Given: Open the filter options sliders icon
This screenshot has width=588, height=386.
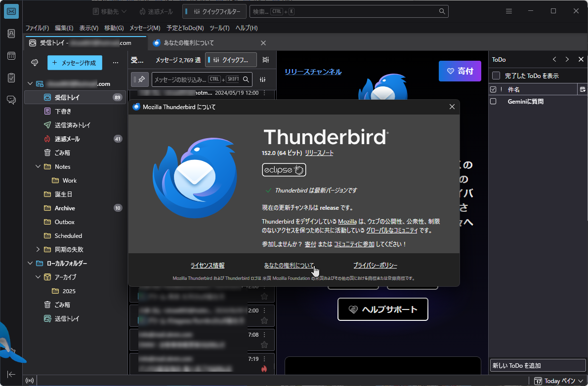Looking at the screenshot, I should [262, 79].
